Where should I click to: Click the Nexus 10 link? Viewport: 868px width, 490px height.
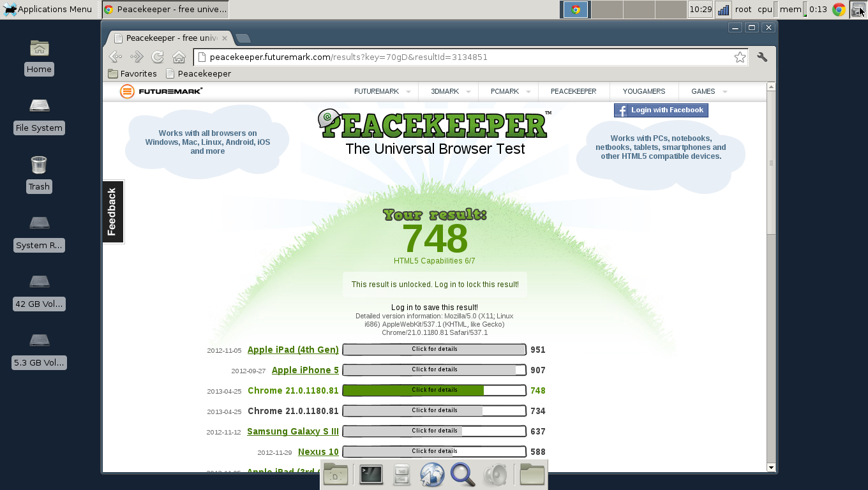point(318,452)
